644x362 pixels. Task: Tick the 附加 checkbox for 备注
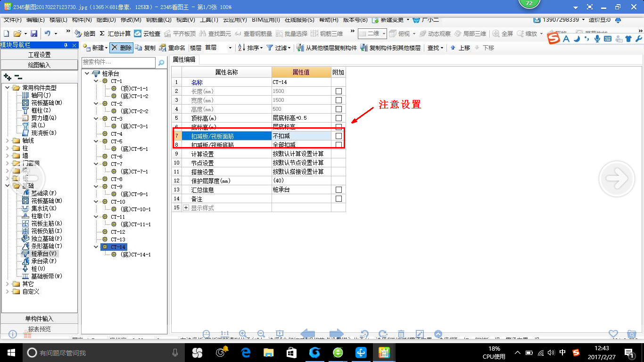coord(339,198)
